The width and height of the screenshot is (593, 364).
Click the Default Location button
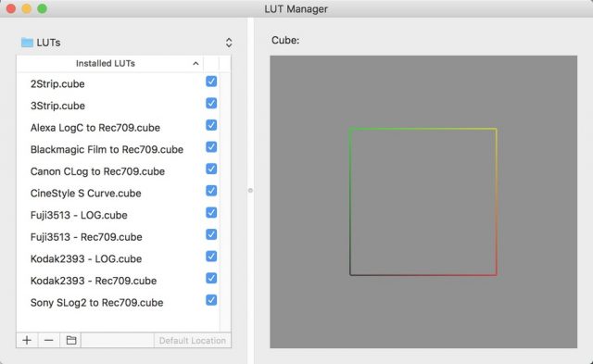(192, 341)
